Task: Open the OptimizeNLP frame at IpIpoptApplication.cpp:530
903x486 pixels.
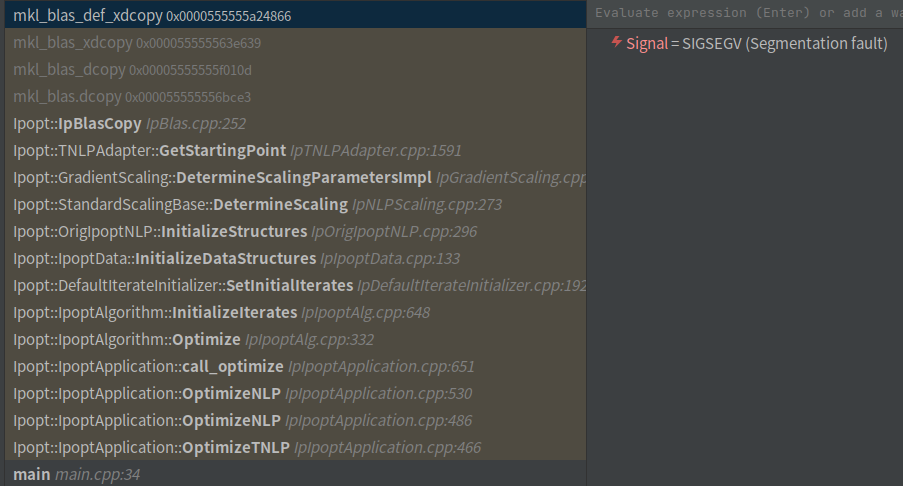Action: 242,394
